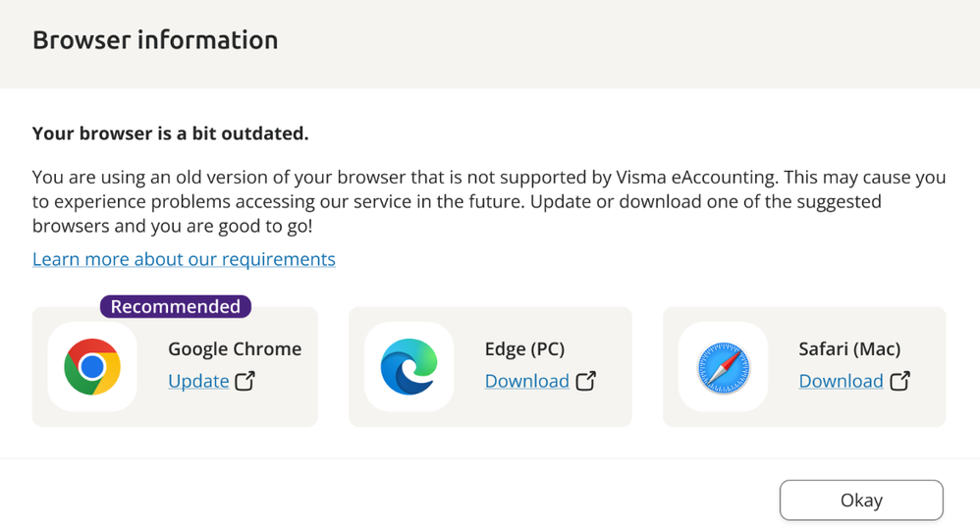Screen dimensions: 980x530
Task: Click the Google Chrome logo icon
Action: 92,367
